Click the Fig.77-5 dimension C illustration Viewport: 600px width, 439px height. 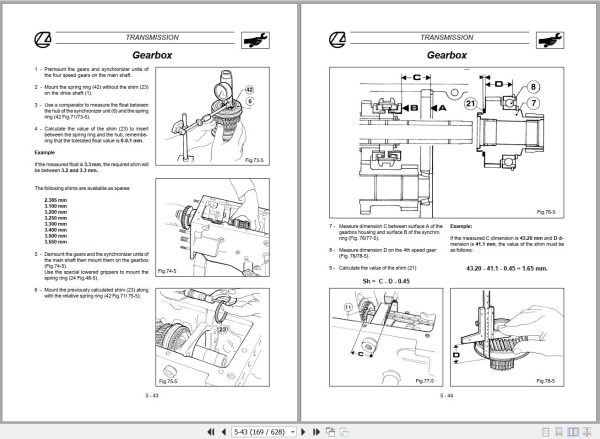tap(386, 337)
